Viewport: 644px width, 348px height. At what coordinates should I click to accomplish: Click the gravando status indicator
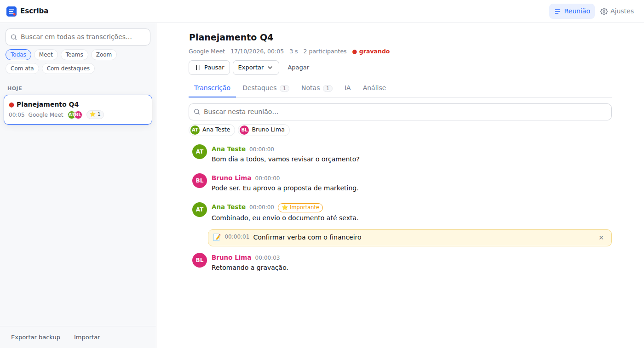(371, 51)
